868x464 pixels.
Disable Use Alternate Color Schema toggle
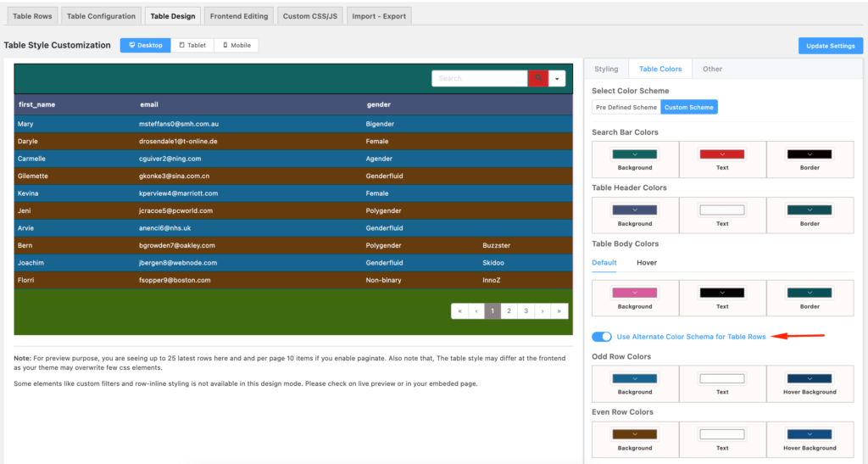[x=601, y=337]
